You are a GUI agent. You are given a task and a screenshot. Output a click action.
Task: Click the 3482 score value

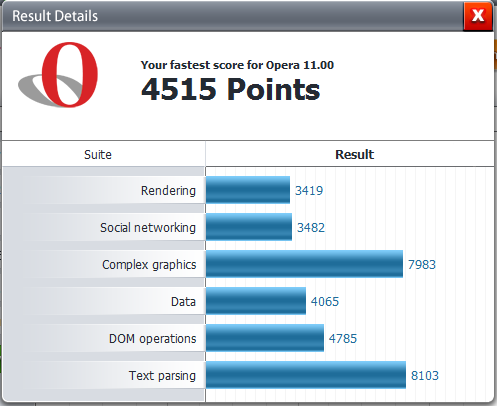click(311, 228)
